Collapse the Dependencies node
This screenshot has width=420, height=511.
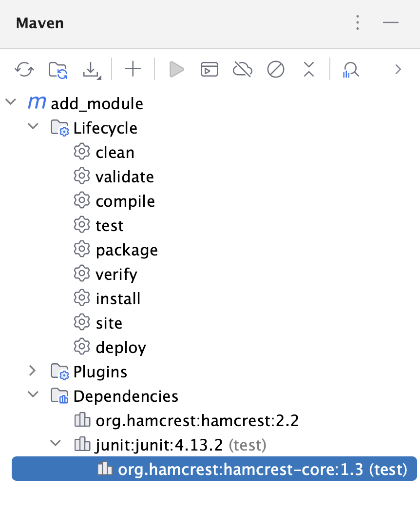point(33,395)
